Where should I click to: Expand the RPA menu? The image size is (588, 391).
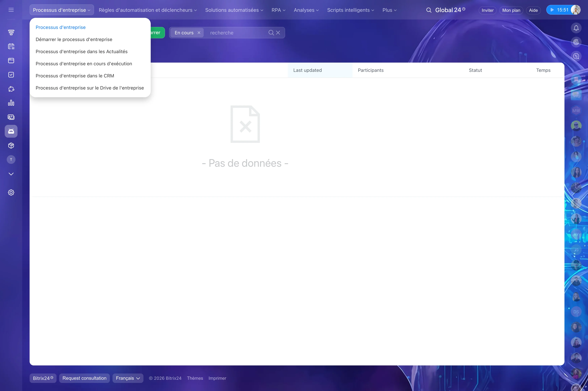coord(278,10)
